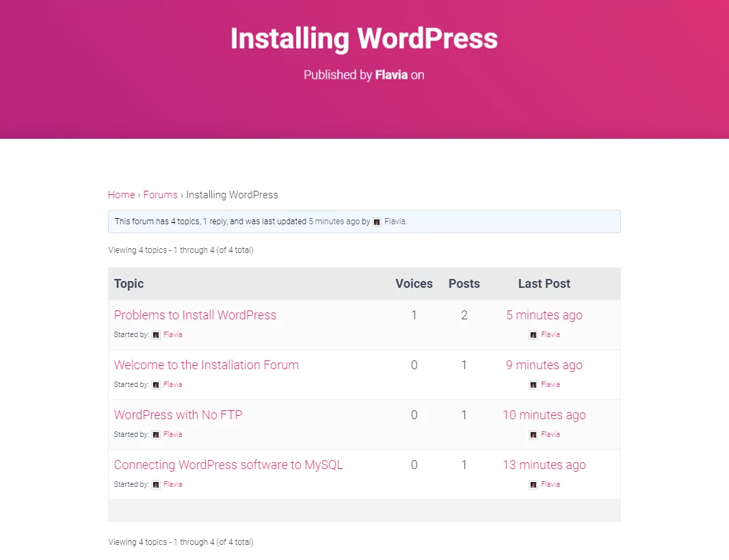
Task: Click the Last Post column header
Action: point(544,284)
